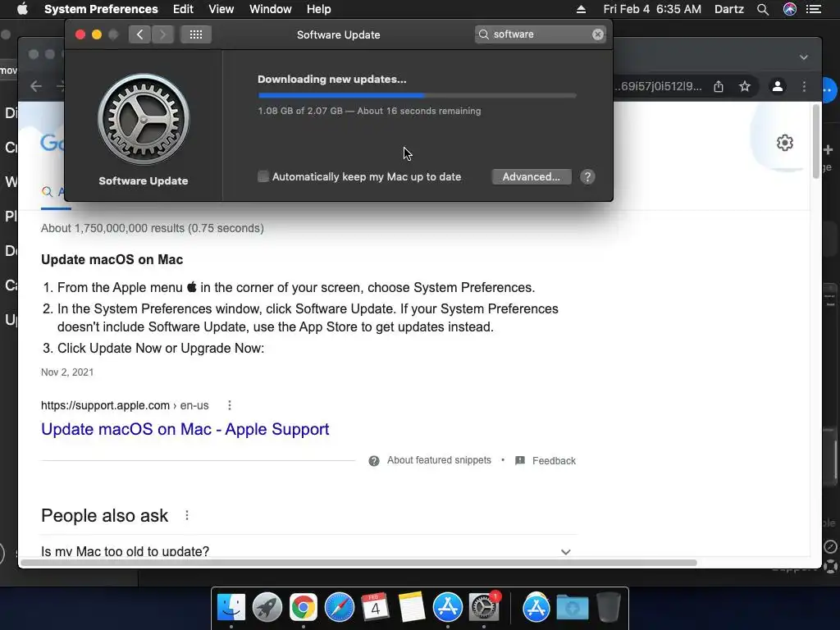Go back in System Preferences
The width and height of the screenshot is (840, 630).
139,34
